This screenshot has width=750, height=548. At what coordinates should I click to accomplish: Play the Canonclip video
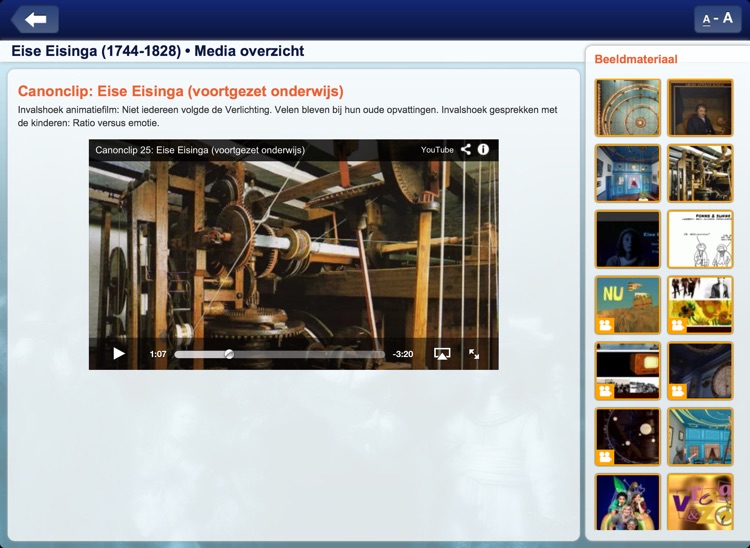pyautogui.click(x=119, y=354)
